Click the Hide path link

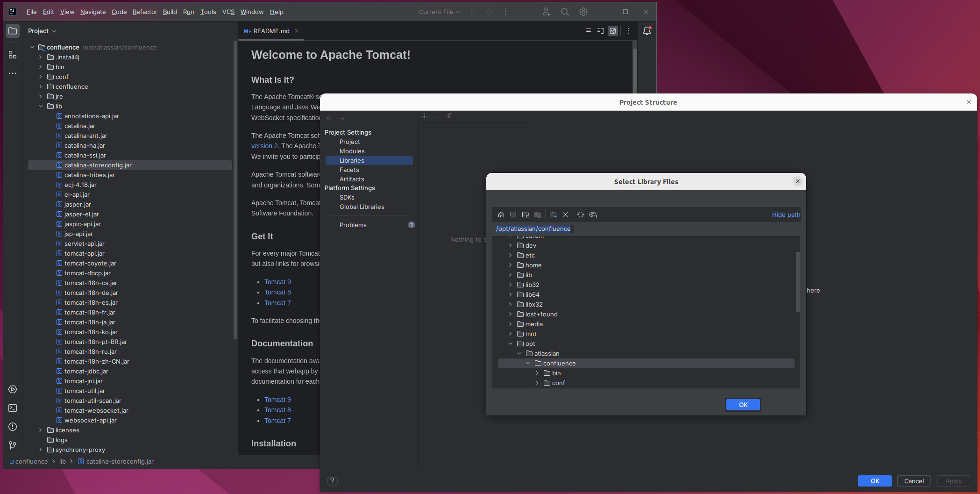786,215
